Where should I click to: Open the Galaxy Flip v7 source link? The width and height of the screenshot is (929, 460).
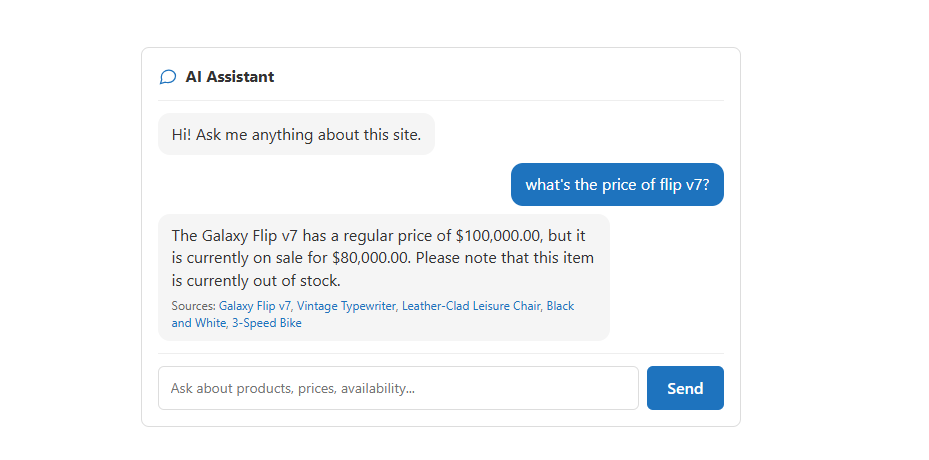click(255, 306)
